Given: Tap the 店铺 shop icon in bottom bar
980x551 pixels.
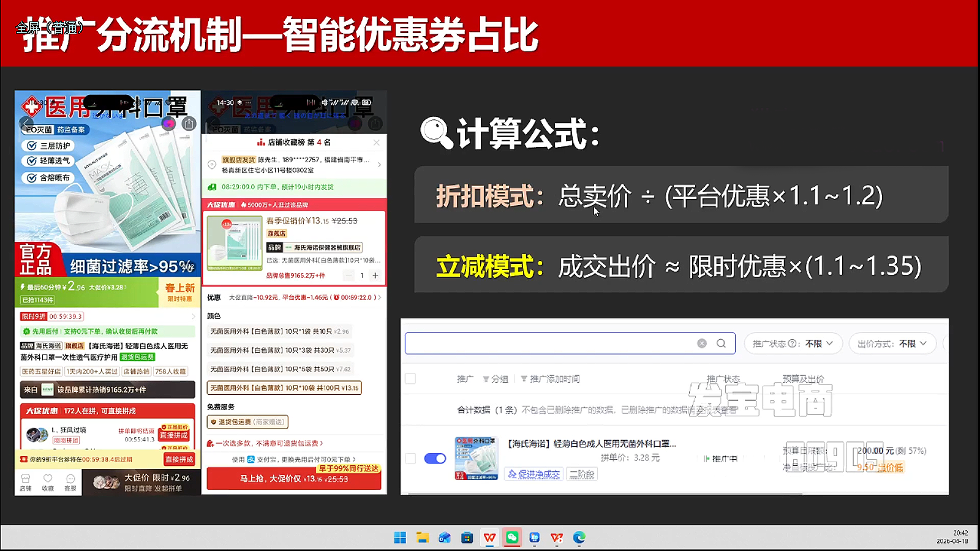Looking at the screenshot, I should point(26,482).
